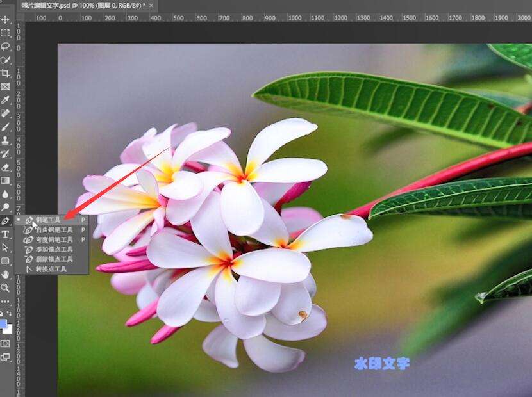
Task: Close the 照片编辑文字.psd document tab
Action: tap(151, 5)
